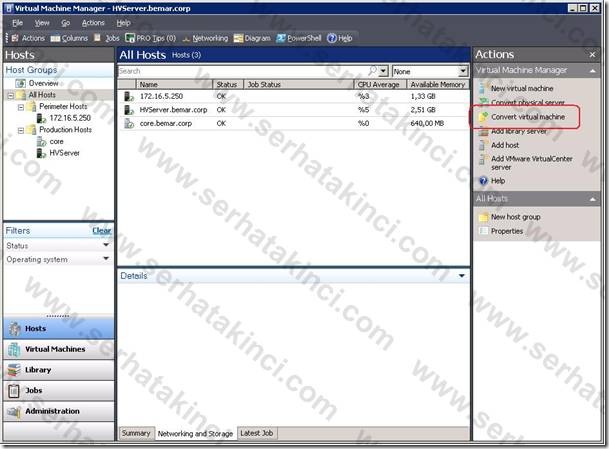Click the Add VMware VirtualCenter server icon
Screen dimensions: 609x449
(482, 159)
